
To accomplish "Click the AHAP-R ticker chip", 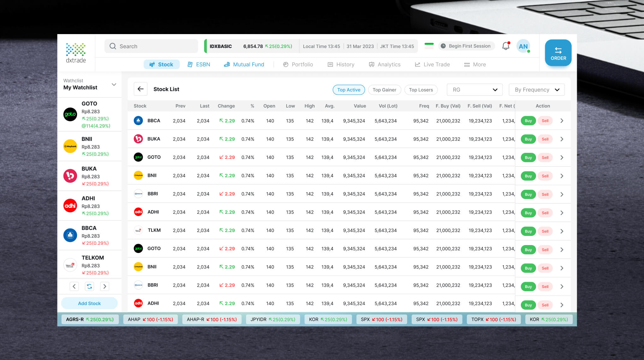I will pyautogui.click(x=212, y=319).
